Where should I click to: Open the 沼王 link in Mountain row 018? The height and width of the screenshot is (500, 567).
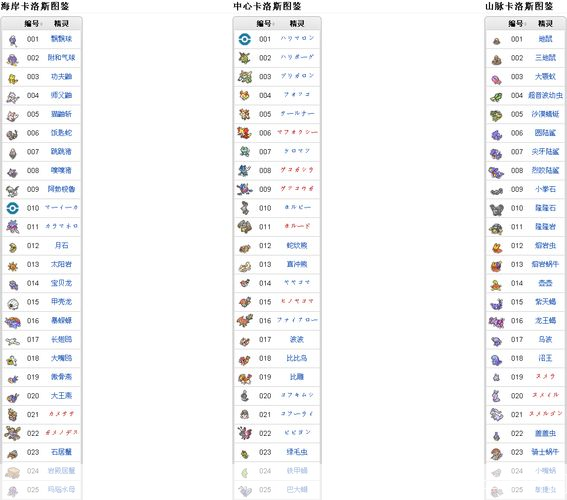click(545, 358)
